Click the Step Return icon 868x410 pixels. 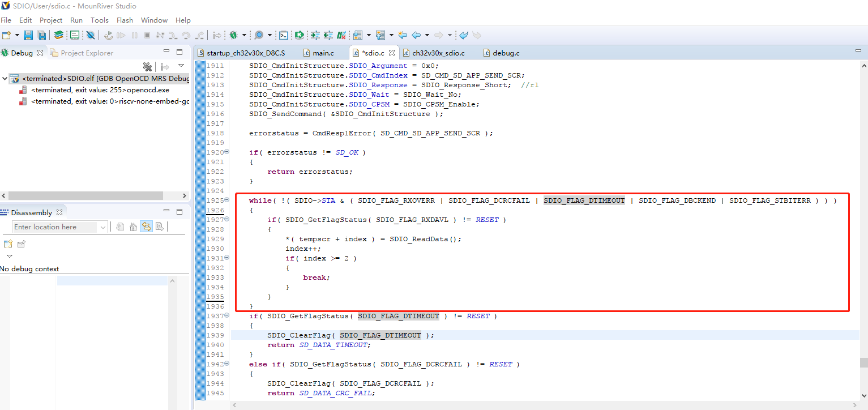(199, 35)
